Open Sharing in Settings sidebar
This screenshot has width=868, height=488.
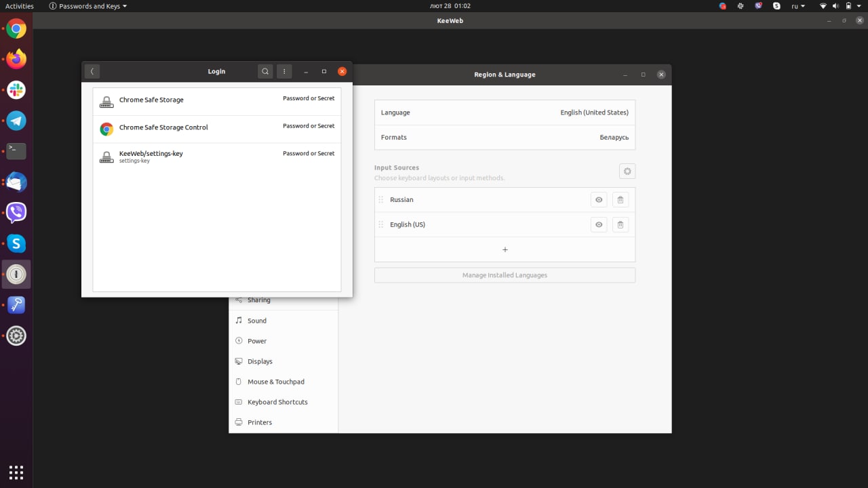283,300
